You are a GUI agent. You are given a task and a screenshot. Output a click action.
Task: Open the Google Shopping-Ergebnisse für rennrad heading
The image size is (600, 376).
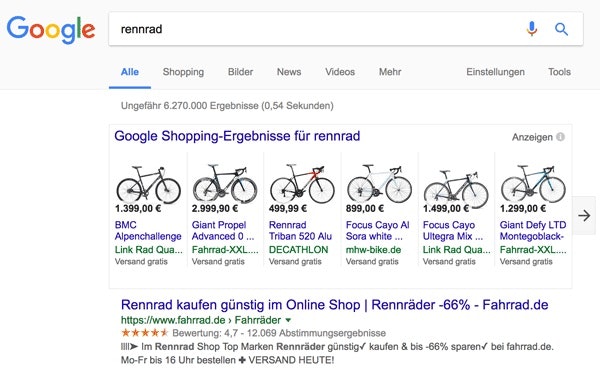(237, 136)
